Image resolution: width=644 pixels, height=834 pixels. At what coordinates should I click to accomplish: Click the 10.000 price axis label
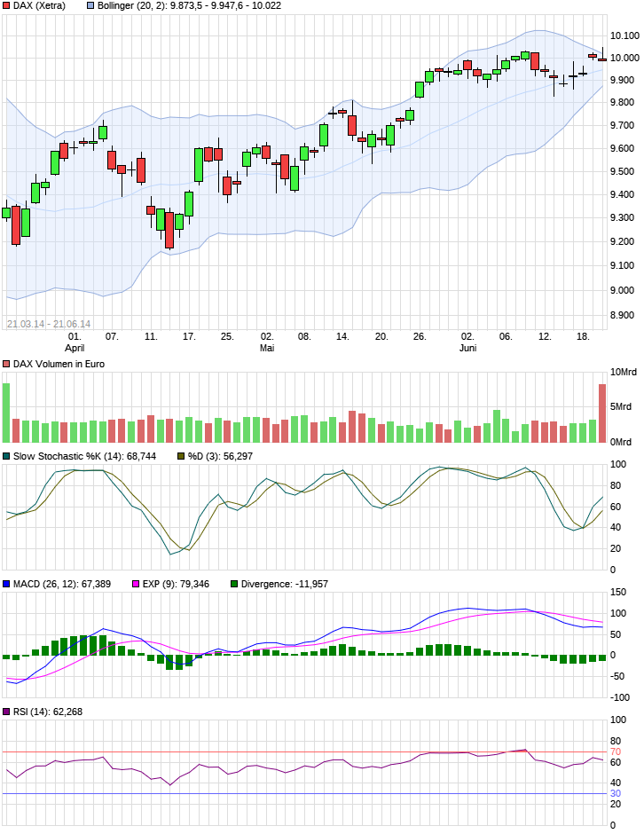(624, 58)
